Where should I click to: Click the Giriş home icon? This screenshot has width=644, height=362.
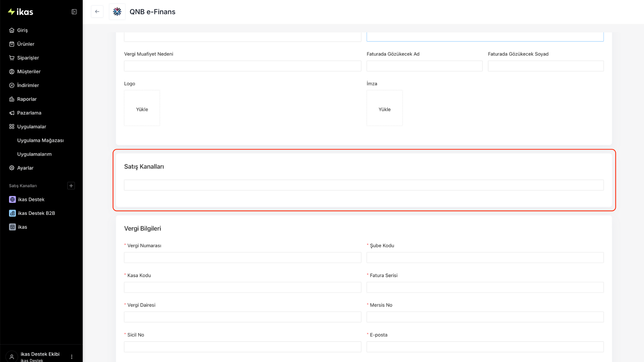12,30
